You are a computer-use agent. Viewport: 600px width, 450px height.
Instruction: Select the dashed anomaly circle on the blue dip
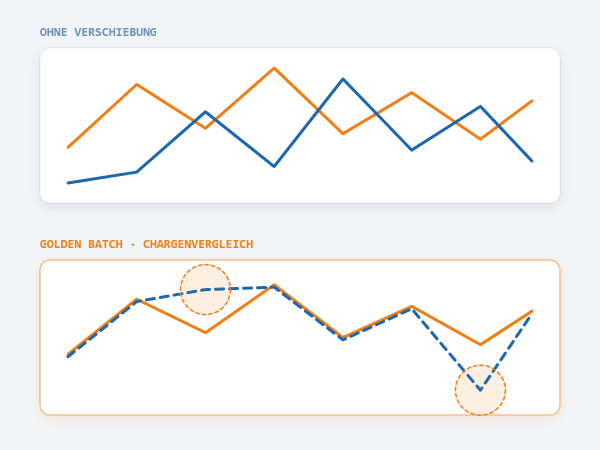481,390
